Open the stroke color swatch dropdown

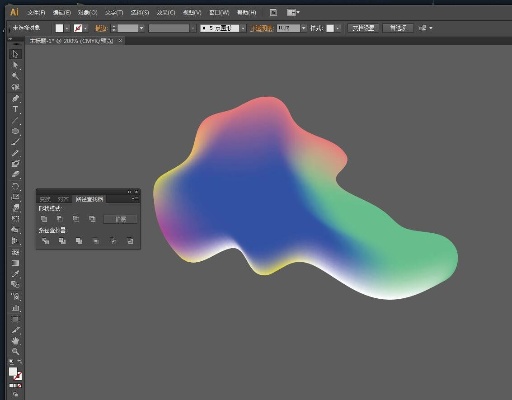[x=86, y=28]
